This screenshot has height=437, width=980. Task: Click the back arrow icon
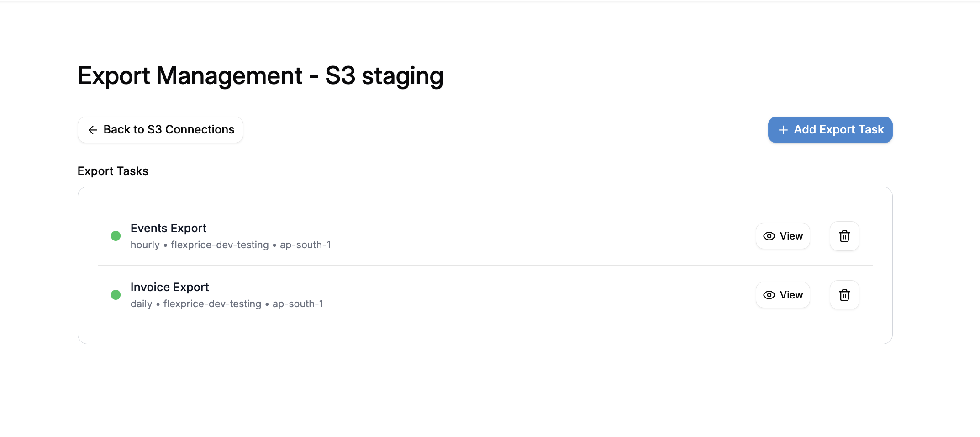tap(93, 130)
